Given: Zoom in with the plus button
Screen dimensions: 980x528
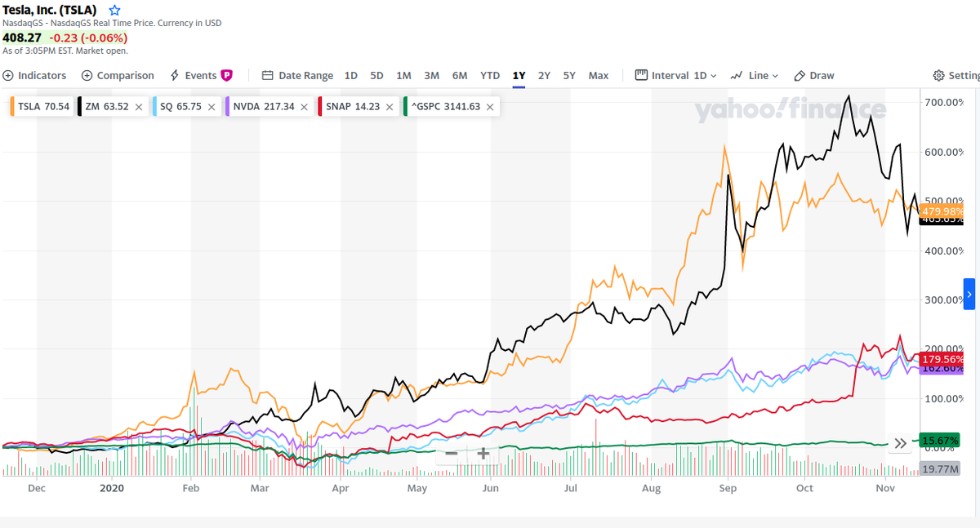Looking at the screenshot, I should click(x=483, y=453).
